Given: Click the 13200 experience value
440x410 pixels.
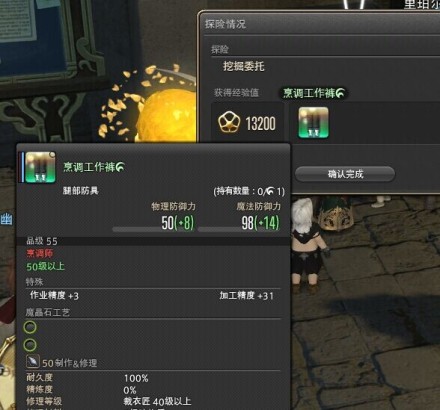Looking at the screenshot, I should 260,124.
